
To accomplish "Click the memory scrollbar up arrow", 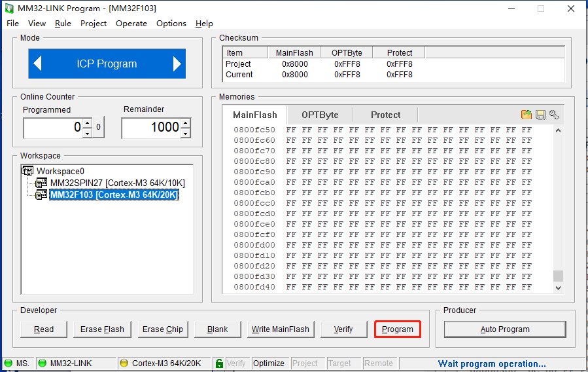I will (x=558, y=130).
